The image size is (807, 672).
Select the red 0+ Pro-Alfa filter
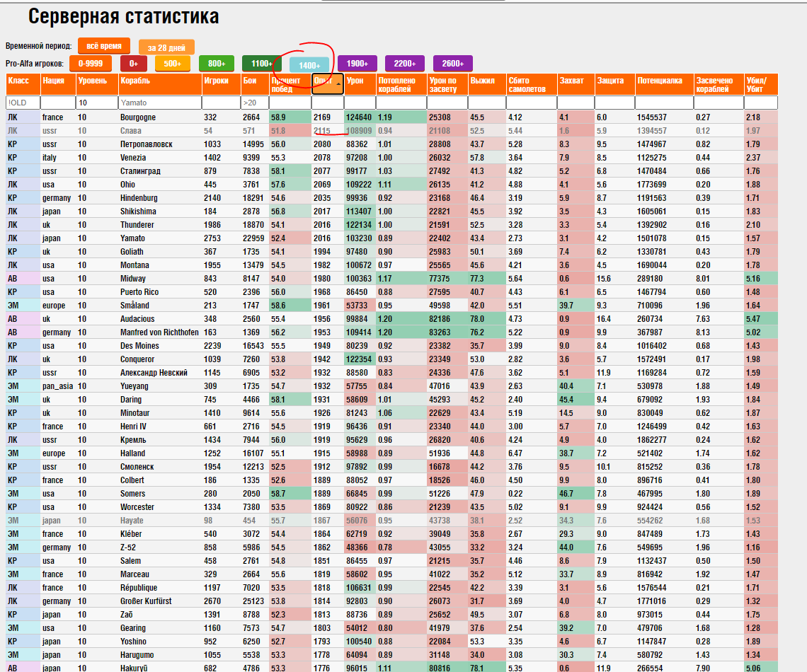click(x=133, y=63)
